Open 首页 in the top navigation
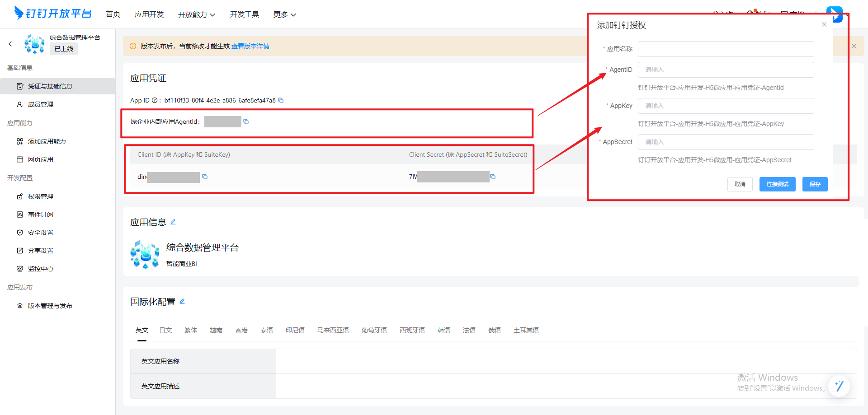Viewport: 868px width, 415px height. pos(113,14)
